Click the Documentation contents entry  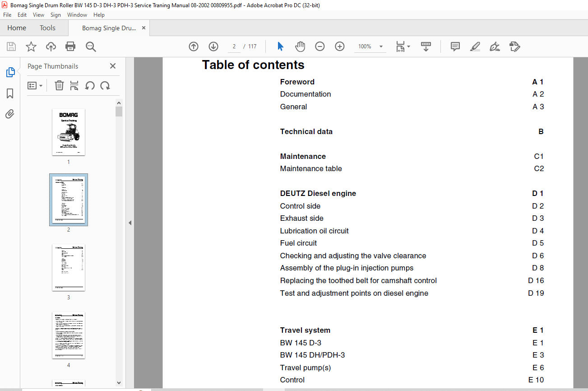coord(306,94)
